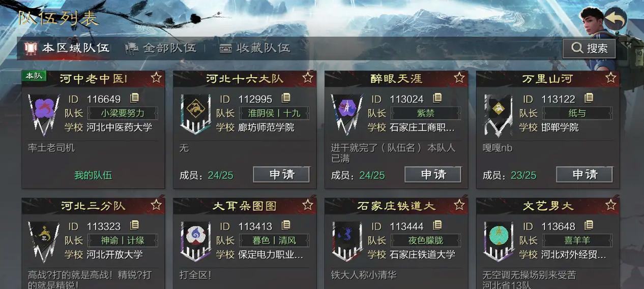Copy ID 113413 clipboard icon
644x289 pixels.
point(286,226)
